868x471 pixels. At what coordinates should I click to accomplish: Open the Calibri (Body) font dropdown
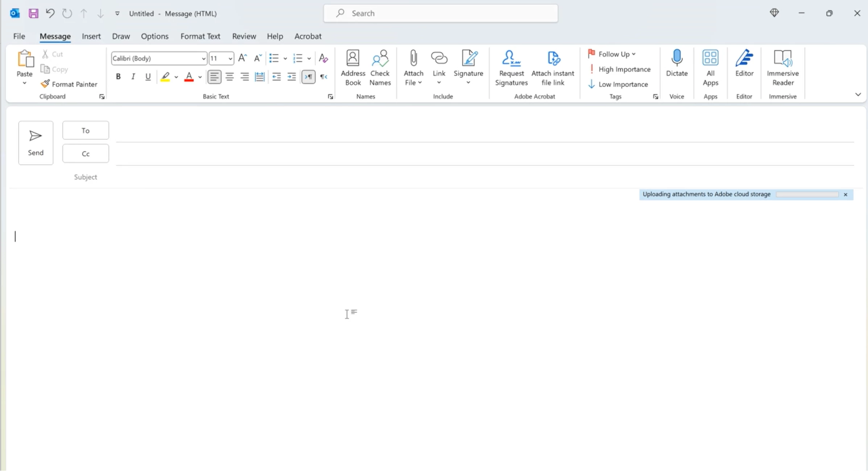[x=203, y=58]
